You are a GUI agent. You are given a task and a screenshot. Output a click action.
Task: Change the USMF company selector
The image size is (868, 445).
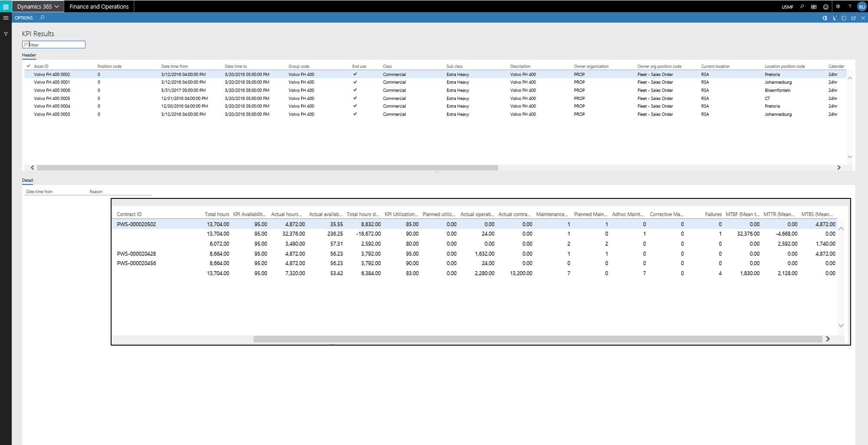pyautogui.click(x=787, y=7)
